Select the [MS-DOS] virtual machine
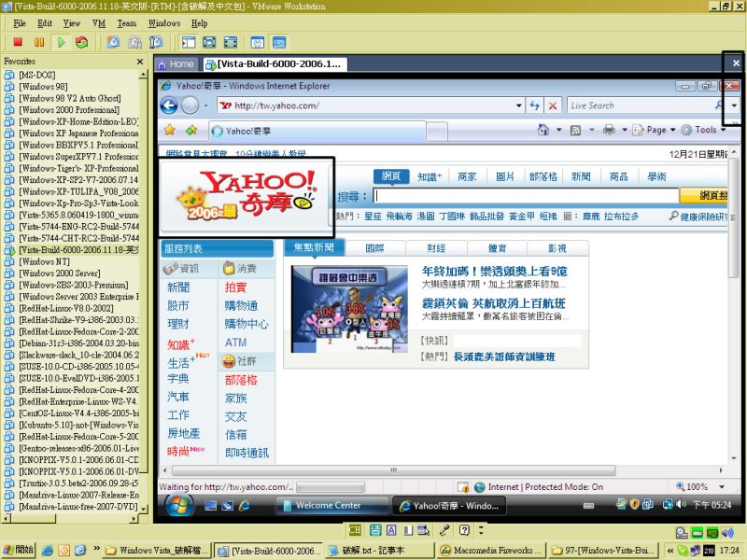Image resolution: width=747 pixels, height=560 pixels. (36, 75)
